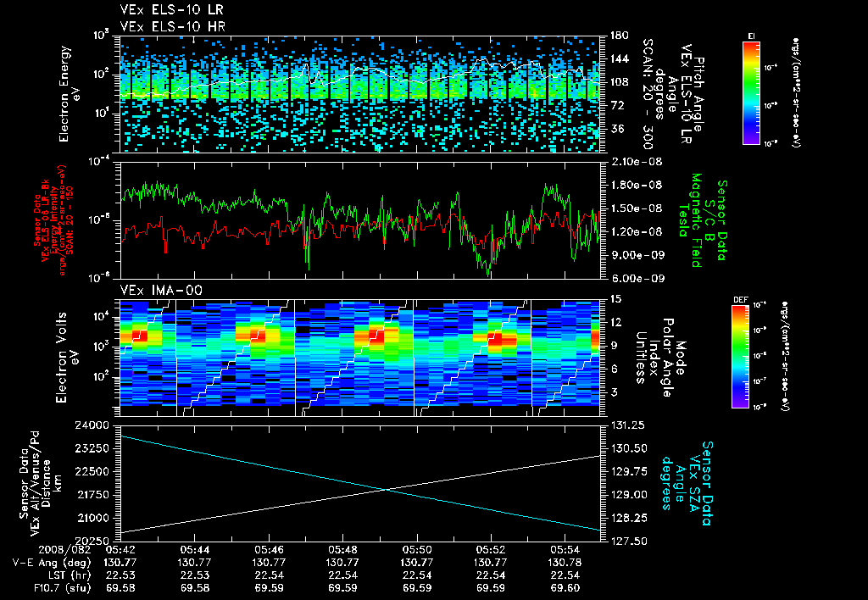Screen dimensions: 868x600
Task: Click the 'Electron Energy eV' axis label
Action: 70,93
